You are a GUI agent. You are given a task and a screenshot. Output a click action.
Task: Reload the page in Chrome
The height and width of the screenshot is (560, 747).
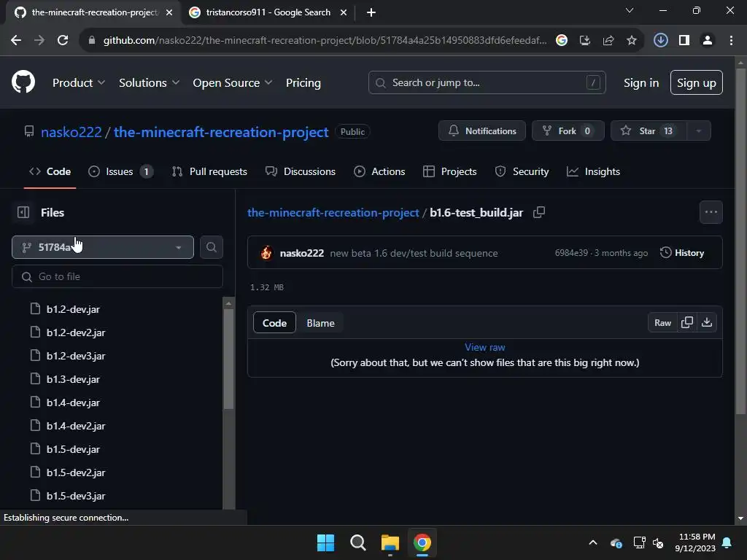[63, 40]
